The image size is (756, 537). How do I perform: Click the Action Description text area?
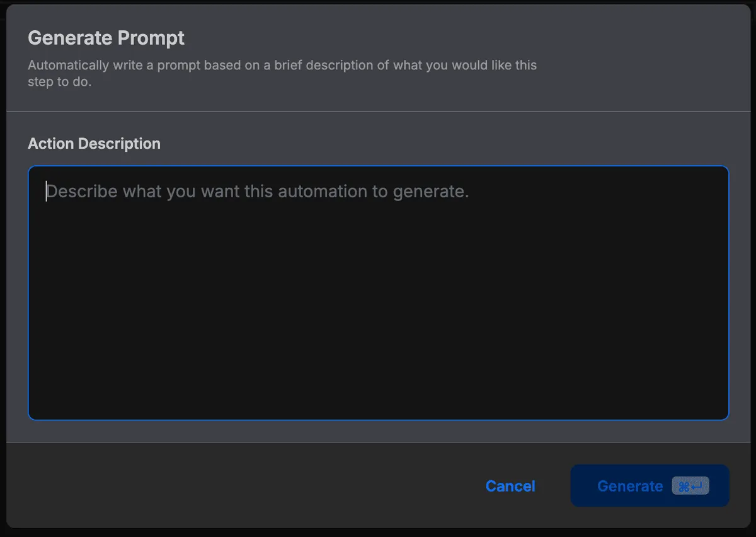click(378, 292)
